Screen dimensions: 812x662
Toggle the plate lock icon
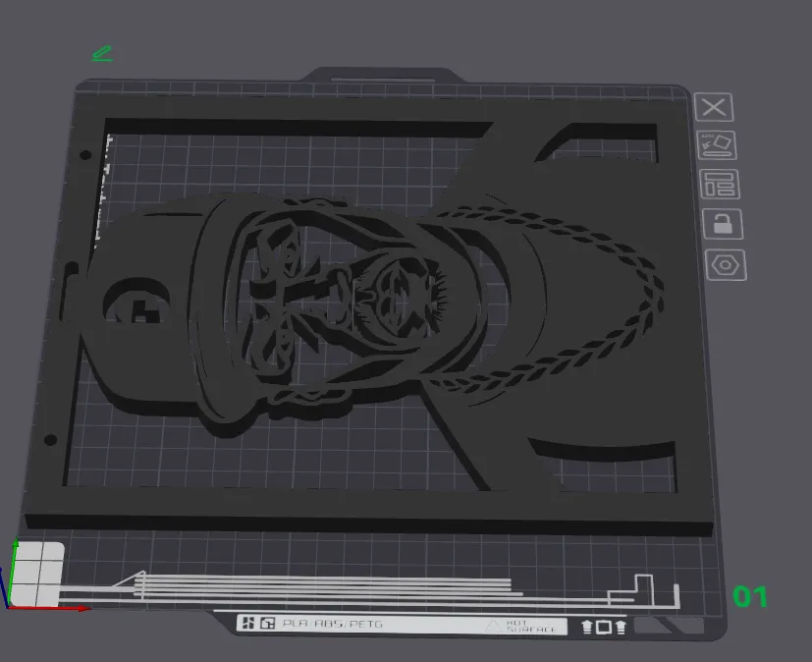pyautogui.click(x=723, y=224)
